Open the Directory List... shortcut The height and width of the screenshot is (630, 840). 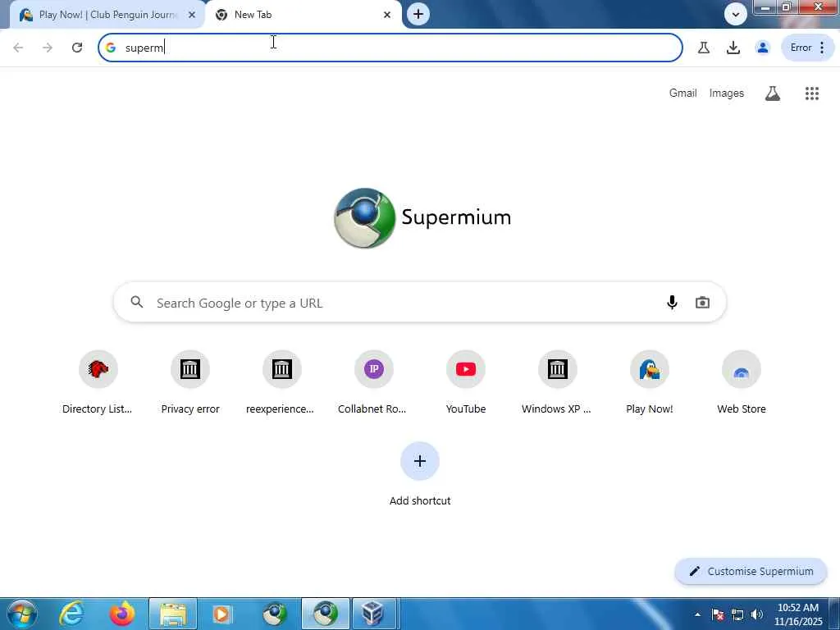(x=98, y=382)
